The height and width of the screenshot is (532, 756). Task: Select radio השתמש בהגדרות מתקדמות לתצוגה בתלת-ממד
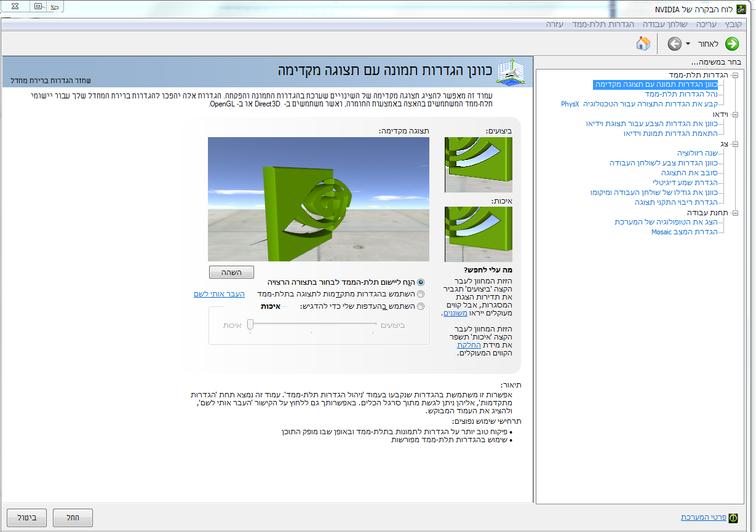pos(421,294)
